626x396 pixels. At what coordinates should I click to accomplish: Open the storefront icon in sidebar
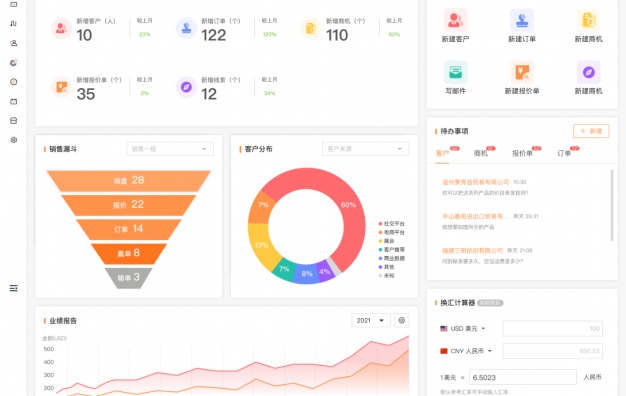pos(14,121)
